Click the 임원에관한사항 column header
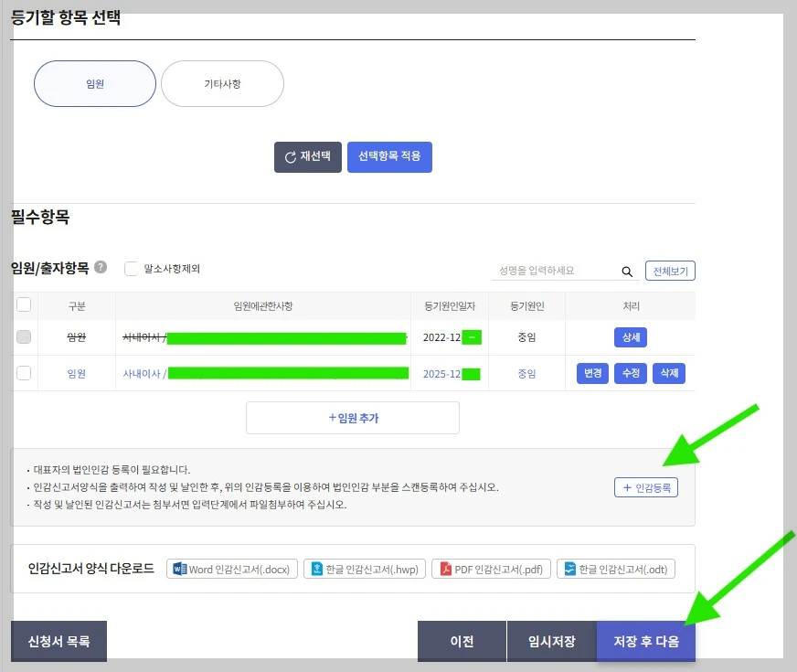 tap(263, 306)
